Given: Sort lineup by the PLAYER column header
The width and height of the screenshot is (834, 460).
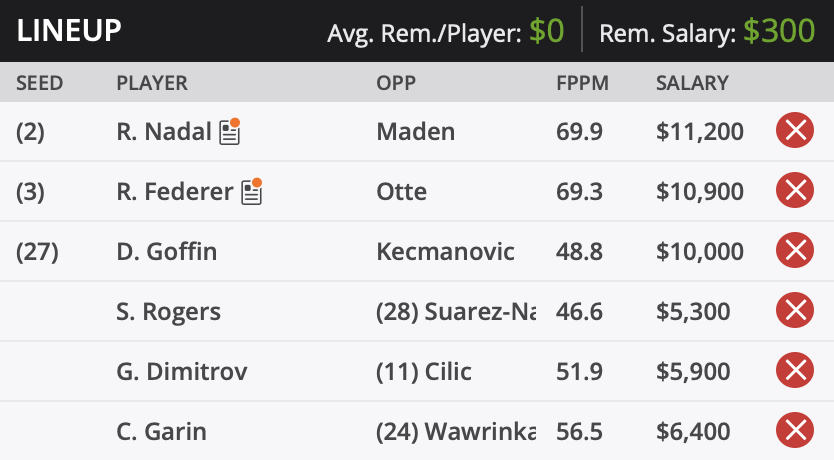Looking at the screenshot, I should coord(152,83).
